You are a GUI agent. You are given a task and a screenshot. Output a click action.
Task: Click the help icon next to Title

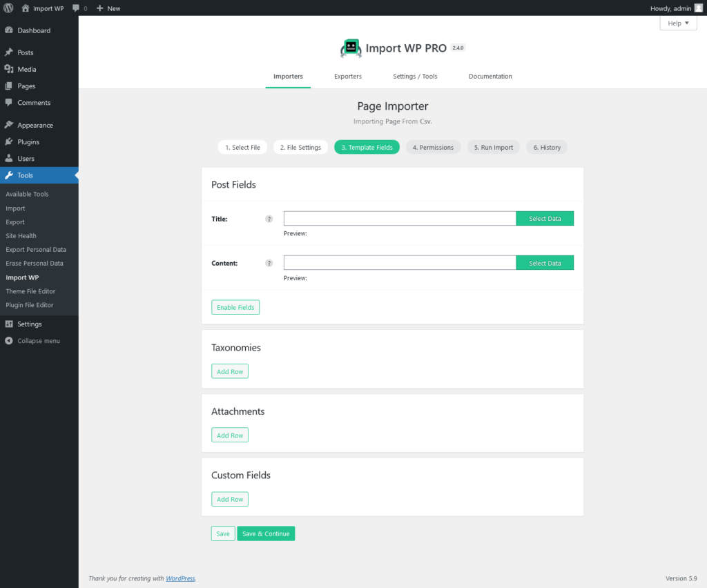tap(269, 219)
